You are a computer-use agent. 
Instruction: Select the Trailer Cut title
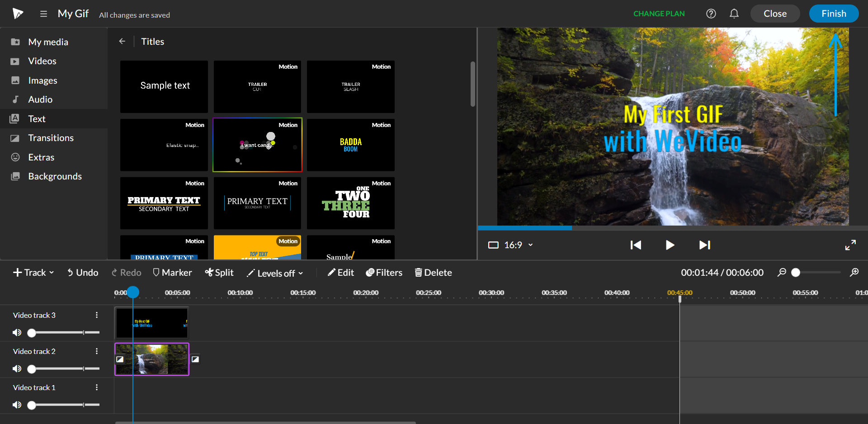(257, 87)
